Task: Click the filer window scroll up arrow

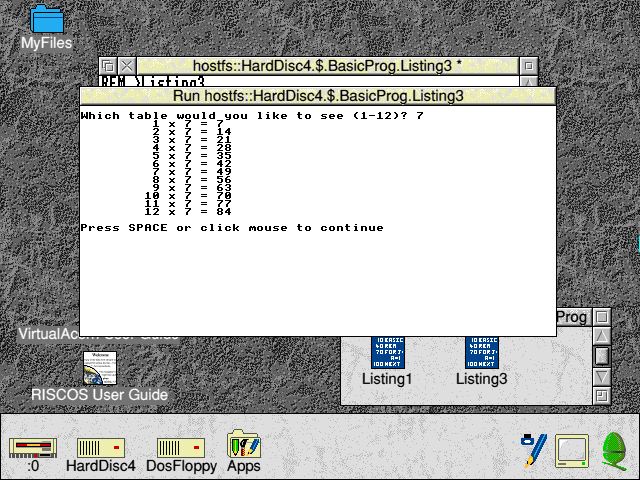Action: (x=601, y=335)
